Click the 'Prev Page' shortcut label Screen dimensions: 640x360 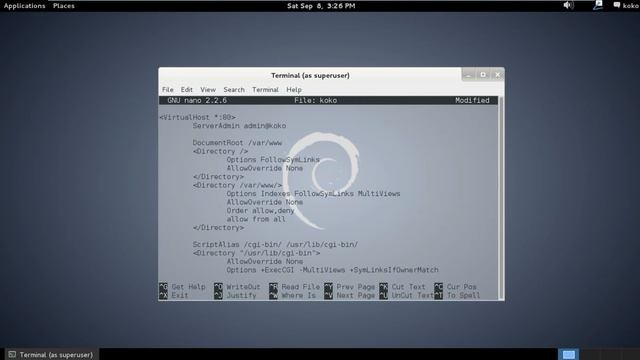point(356,287)
